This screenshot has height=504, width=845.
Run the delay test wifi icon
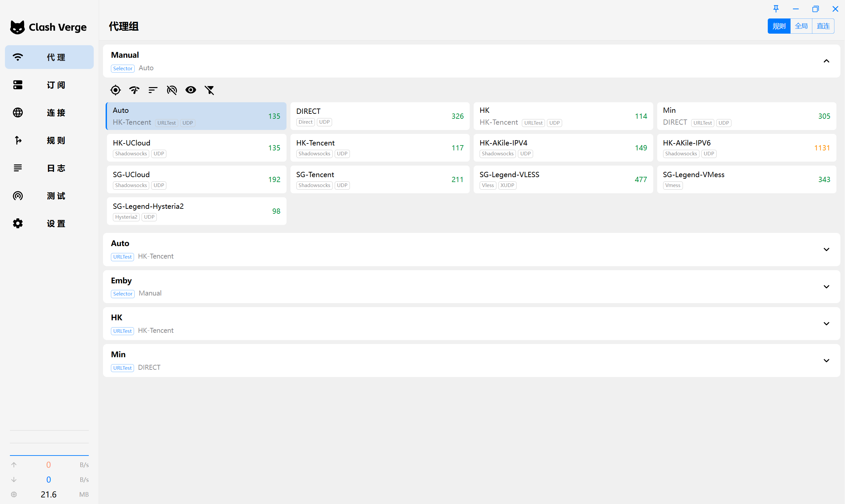click(134, 90)
